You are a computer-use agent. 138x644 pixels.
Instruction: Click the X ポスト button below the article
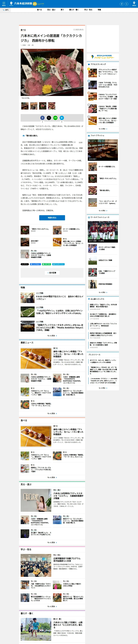25,264
